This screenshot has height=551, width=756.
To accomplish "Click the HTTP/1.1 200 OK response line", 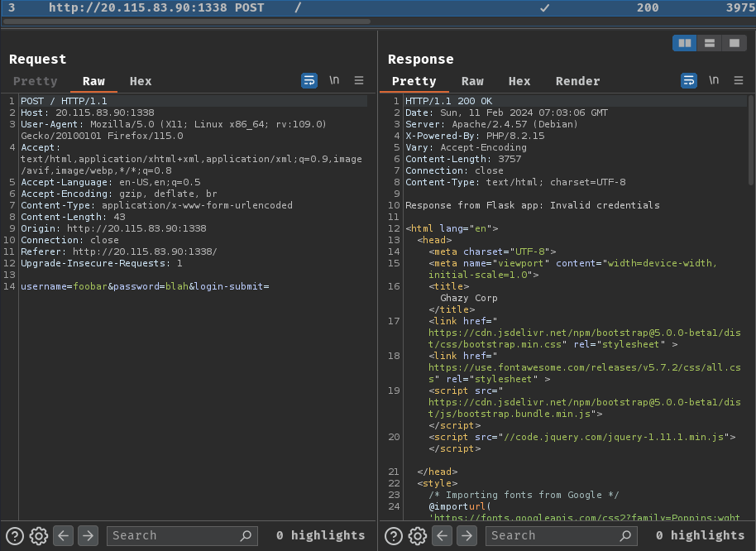I will [448, 101].
